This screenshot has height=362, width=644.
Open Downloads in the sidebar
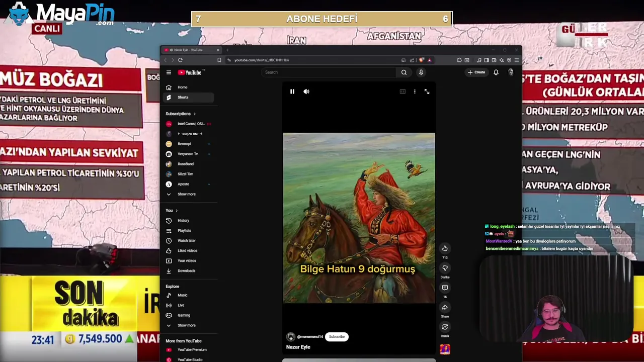point(189,271)
